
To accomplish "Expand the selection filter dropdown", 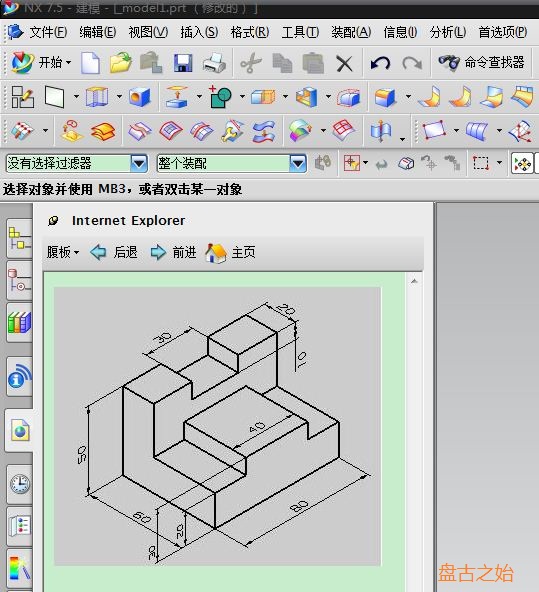I will (139, 163).
